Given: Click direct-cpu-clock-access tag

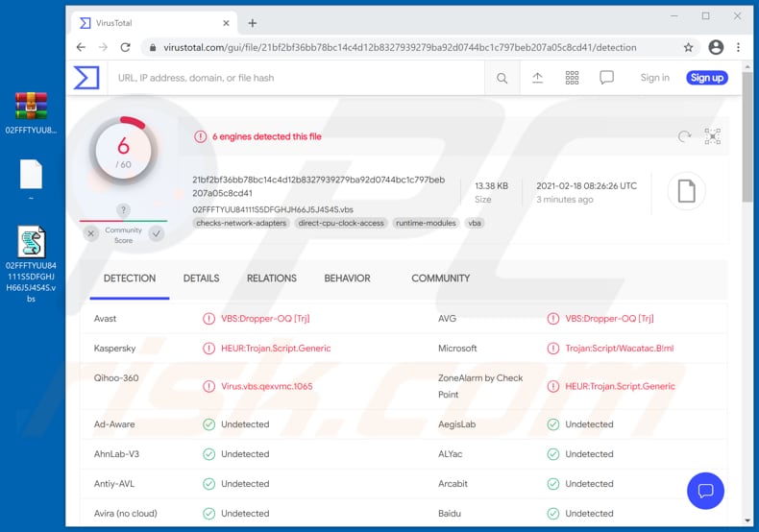Looking at the screenshot, I should 341,223.
